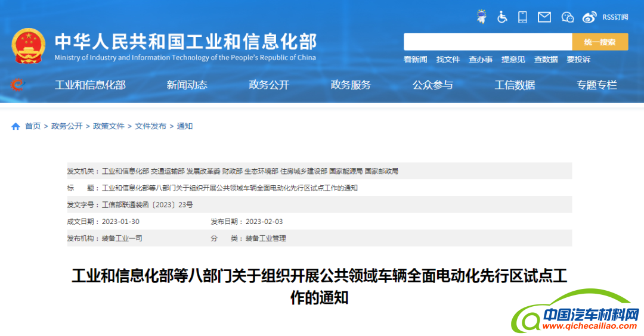Click the search input field
644x336 pixels.
(487, 42)
